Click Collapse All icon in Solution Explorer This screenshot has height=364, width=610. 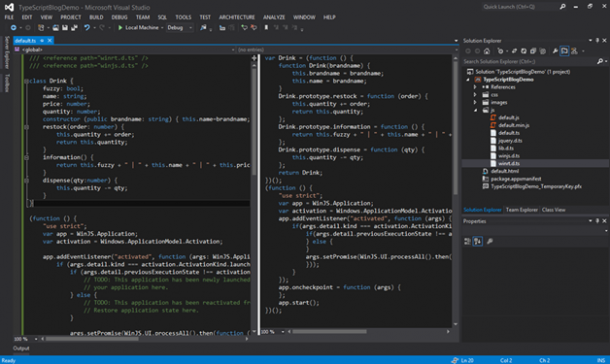click(x=533, y=51)
